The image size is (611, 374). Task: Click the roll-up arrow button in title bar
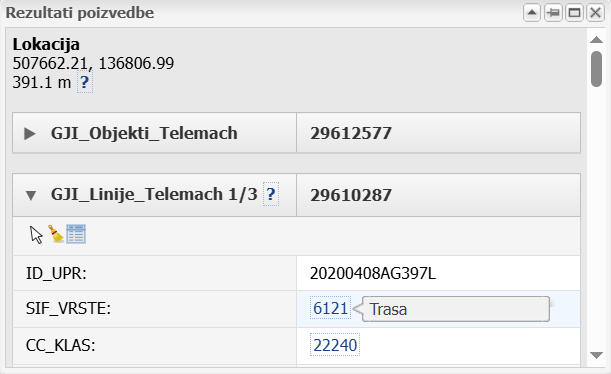(x=532, y=13)
